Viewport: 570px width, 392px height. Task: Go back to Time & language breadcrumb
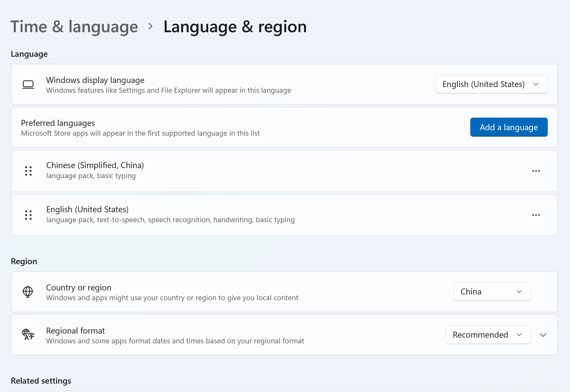pyautogui.click(x=74, y=26)
